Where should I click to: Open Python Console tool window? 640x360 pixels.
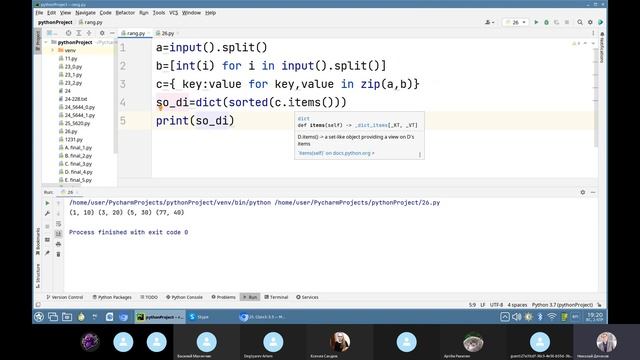click(184, 297)
